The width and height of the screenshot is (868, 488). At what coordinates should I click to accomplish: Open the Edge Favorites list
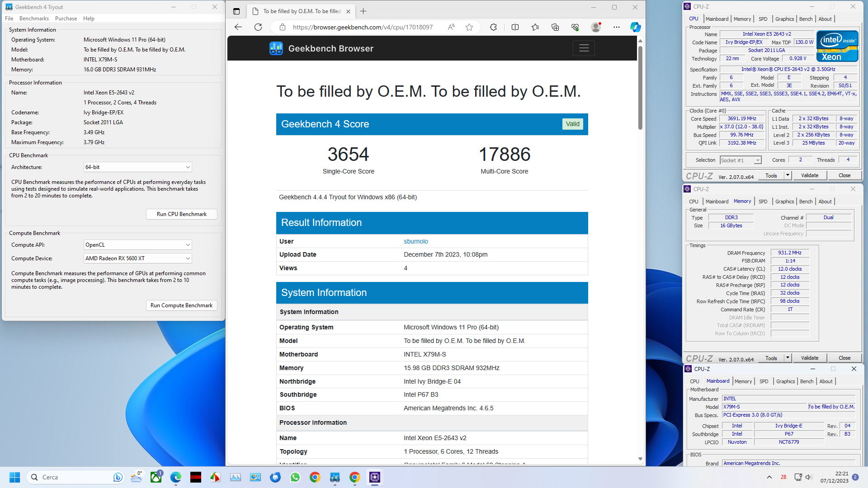click(x=535, y=27)
